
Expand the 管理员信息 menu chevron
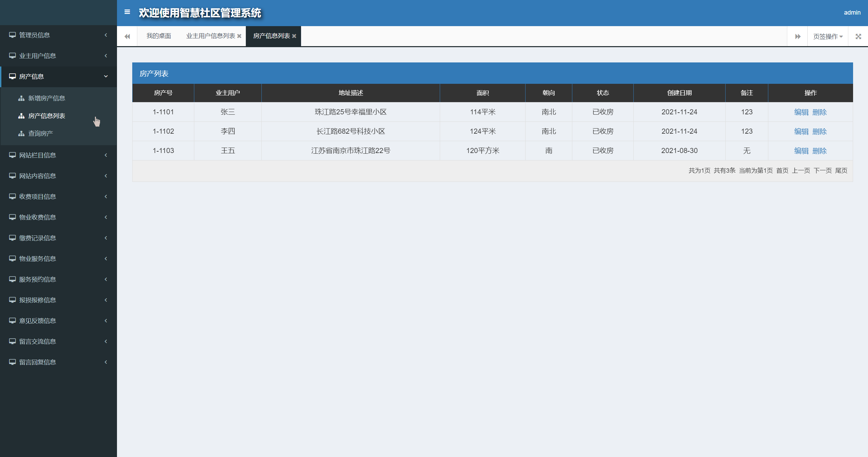106,35
